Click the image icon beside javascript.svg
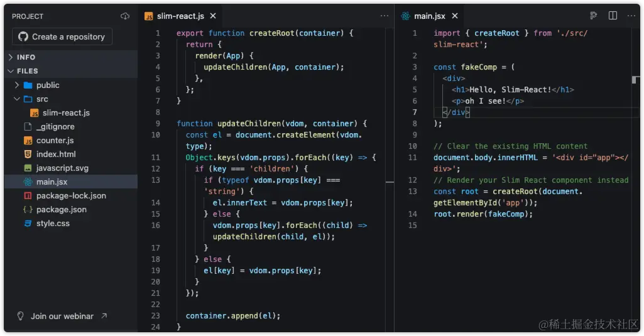Image resolution: width=644 pixels, height=336 pixels. click(28, 168)
